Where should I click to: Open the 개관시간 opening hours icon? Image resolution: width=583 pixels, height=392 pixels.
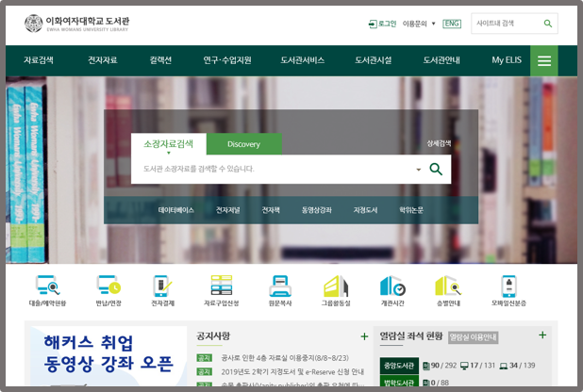pos(392,290)
